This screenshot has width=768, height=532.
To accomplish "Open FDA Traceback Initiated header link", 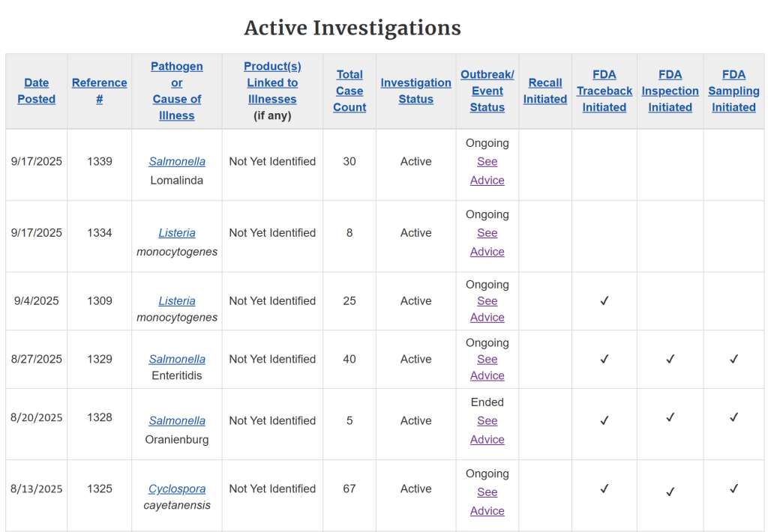I will 604,91.
